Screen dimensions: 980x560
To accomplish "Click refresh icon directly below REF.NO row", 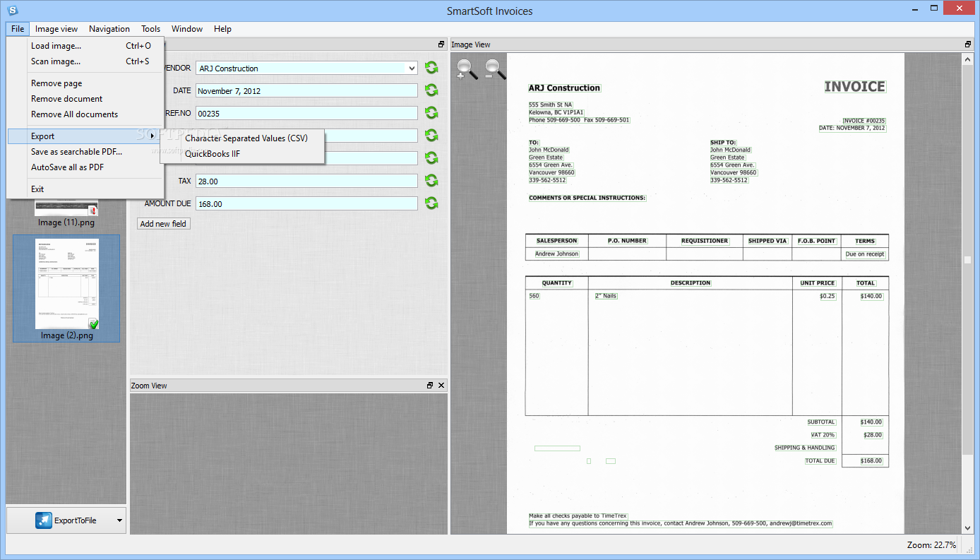I will tap(431, 136).
